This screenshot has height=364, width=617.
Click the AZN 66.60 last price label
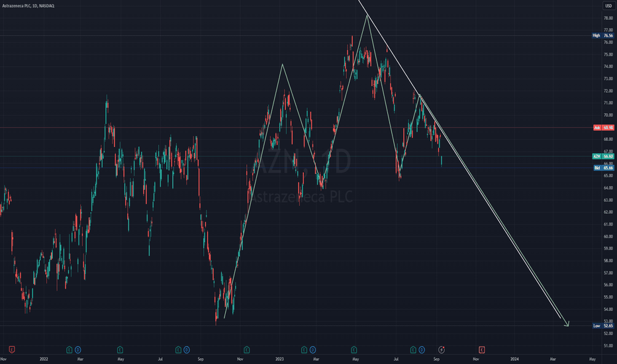603,156
